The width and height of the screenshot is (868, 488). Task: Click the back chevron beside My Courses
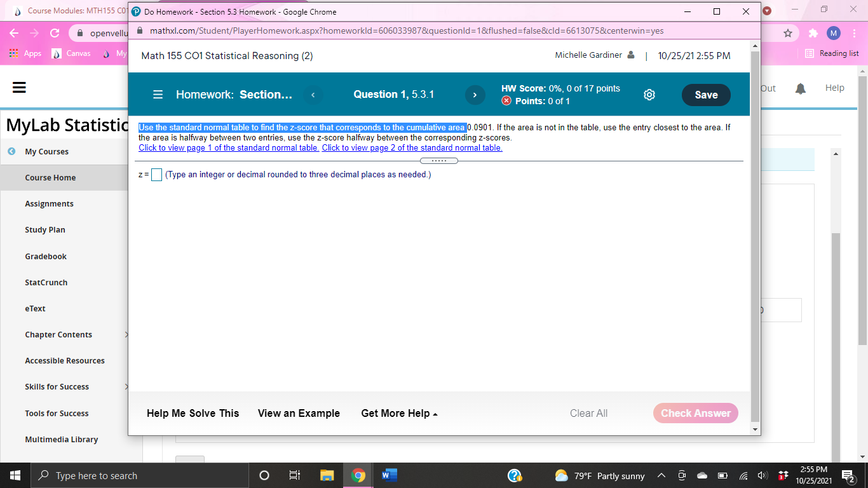(12, 151)
